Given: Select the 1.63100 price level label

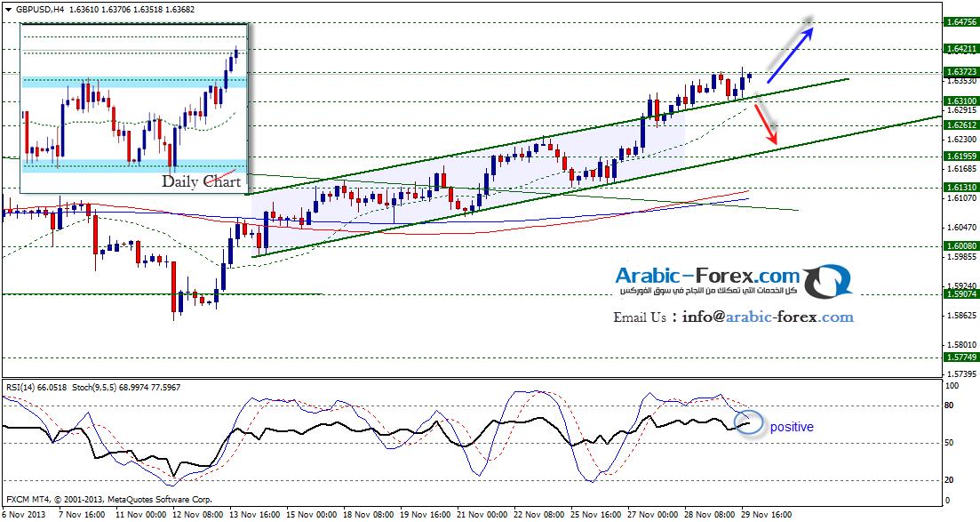Looking at the screenshot, I should 961,100.
